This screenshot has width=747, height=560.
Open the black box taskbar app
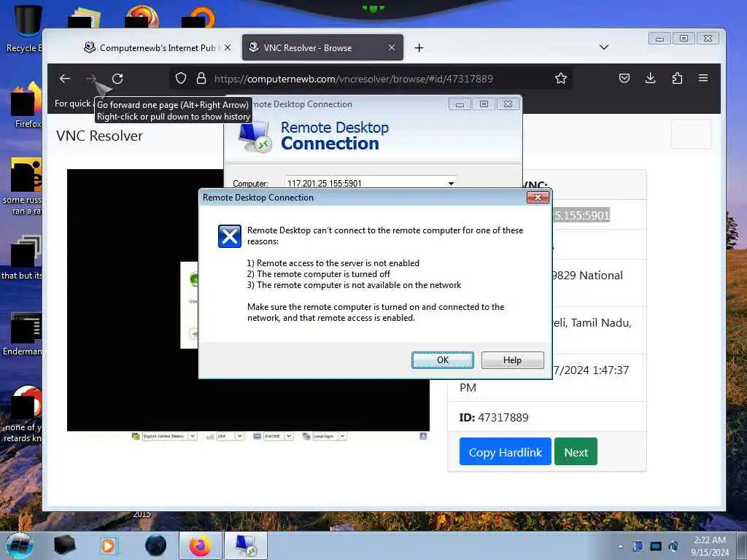point(65,545)
